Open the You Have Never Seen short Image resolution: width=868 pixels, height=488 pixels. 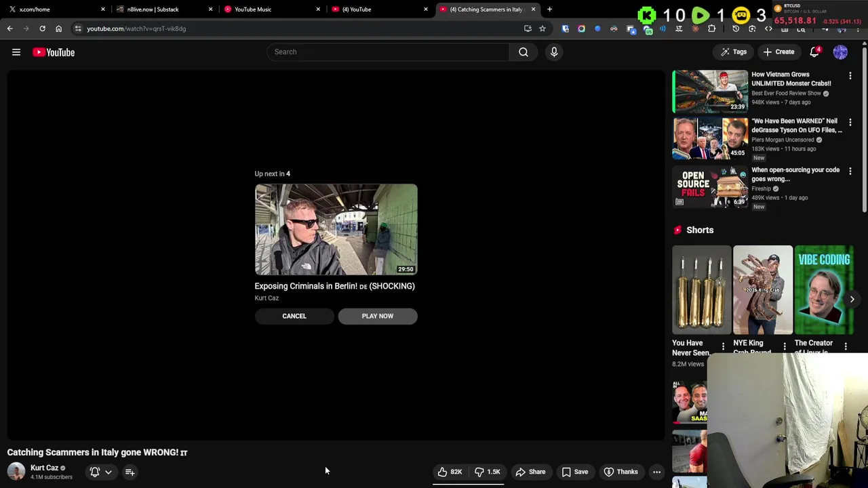702,290
